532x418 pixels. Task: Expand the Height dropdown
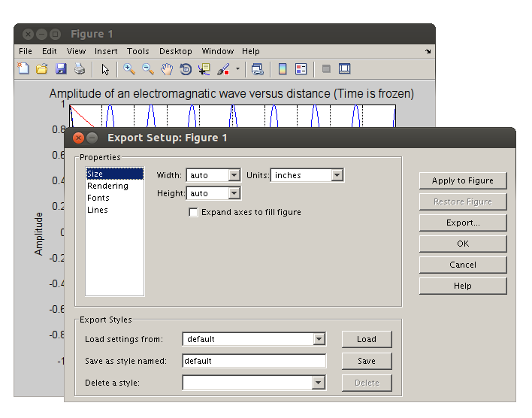tap(234, 193)
